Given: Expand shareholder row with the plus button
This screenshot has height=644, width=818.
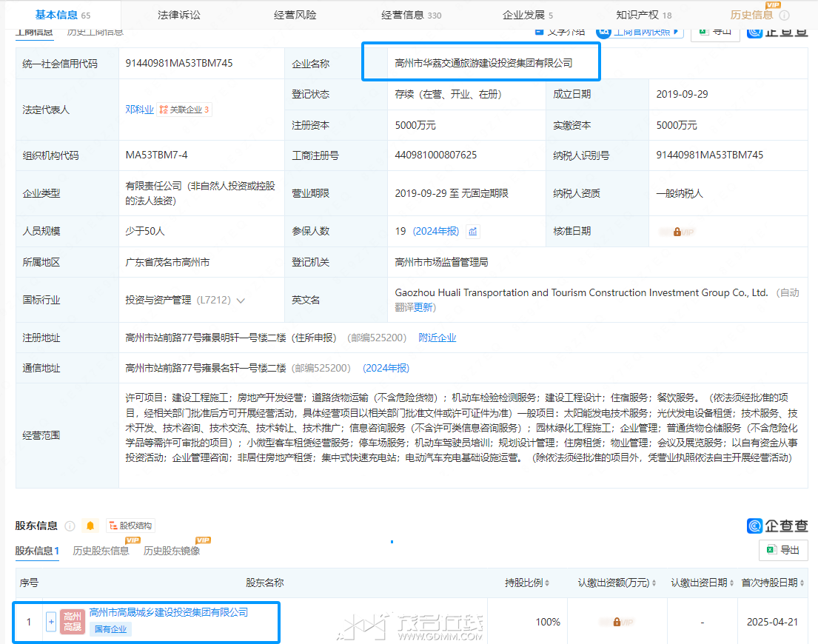Looking at the screenshot, I should (x=51, y=622).
